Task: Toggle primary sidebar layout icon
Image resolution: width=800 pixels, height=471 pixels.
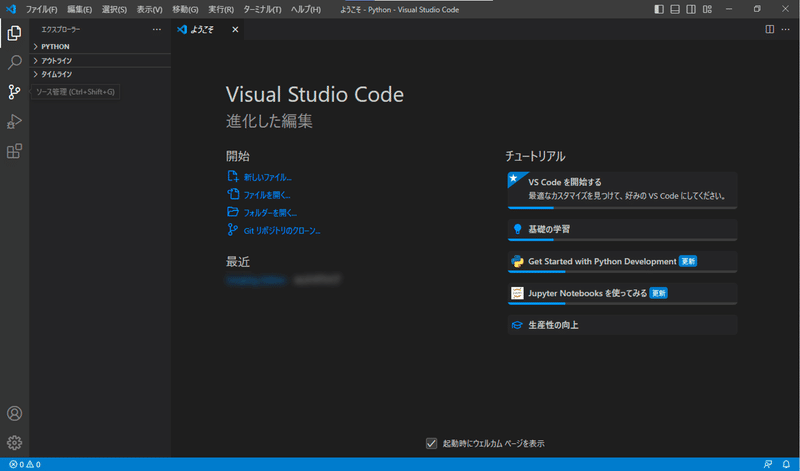Action: [659, 9]
